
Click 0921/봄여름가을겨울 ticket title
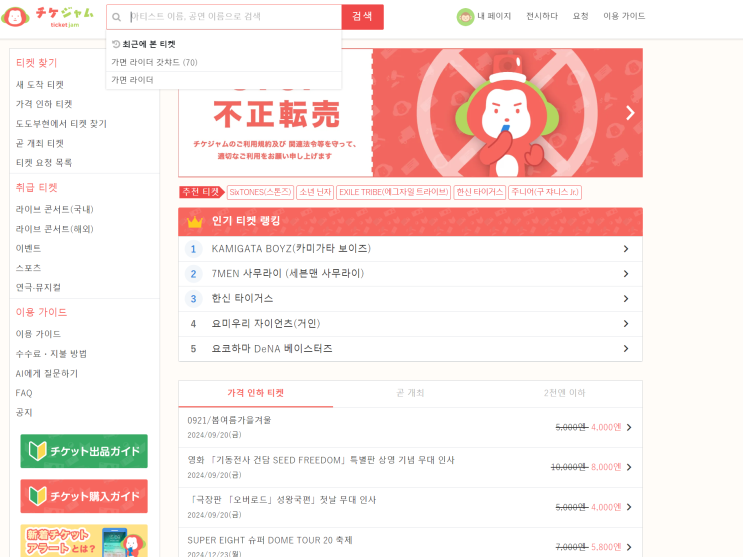coord(229,420)
